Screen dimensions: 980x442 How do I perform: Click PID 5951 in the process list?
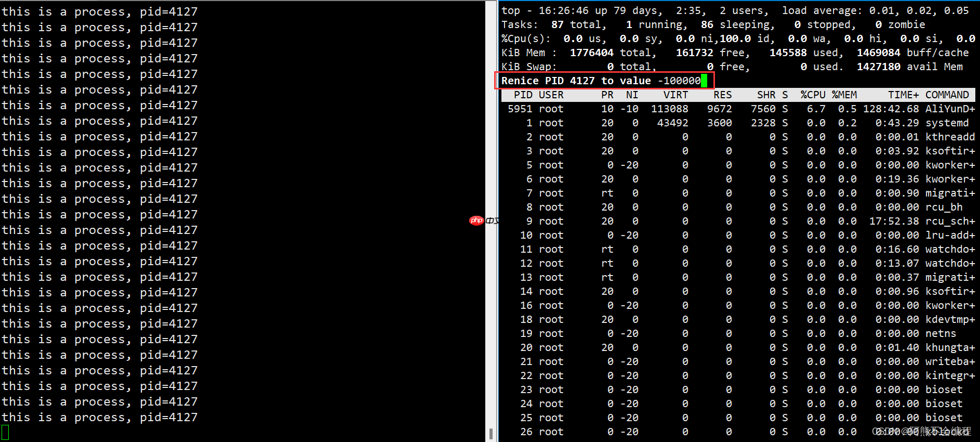click(x=520, y=109)
